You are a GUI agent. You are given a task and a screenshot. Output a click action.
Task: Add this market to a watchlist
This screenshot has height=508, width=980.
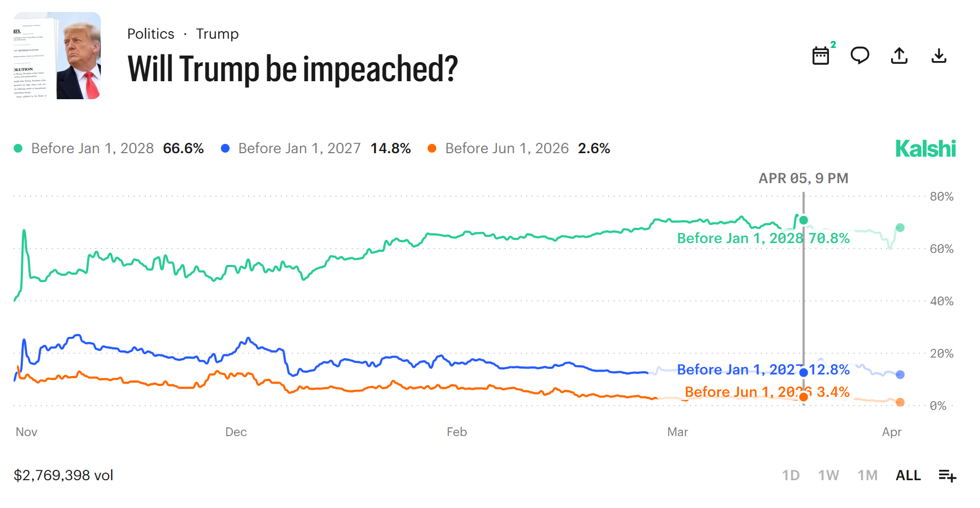tap(948, 475)
